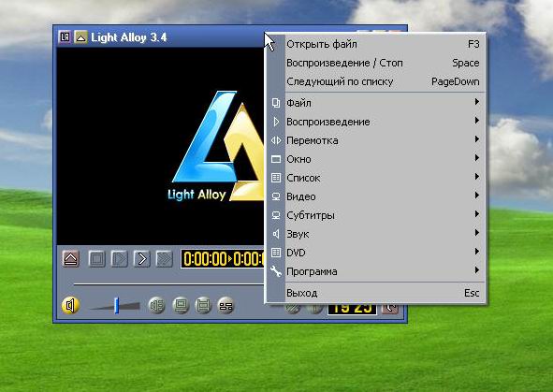553x392 pixels.
Task: Stop playback with the square button
Action: click(96, 259)
